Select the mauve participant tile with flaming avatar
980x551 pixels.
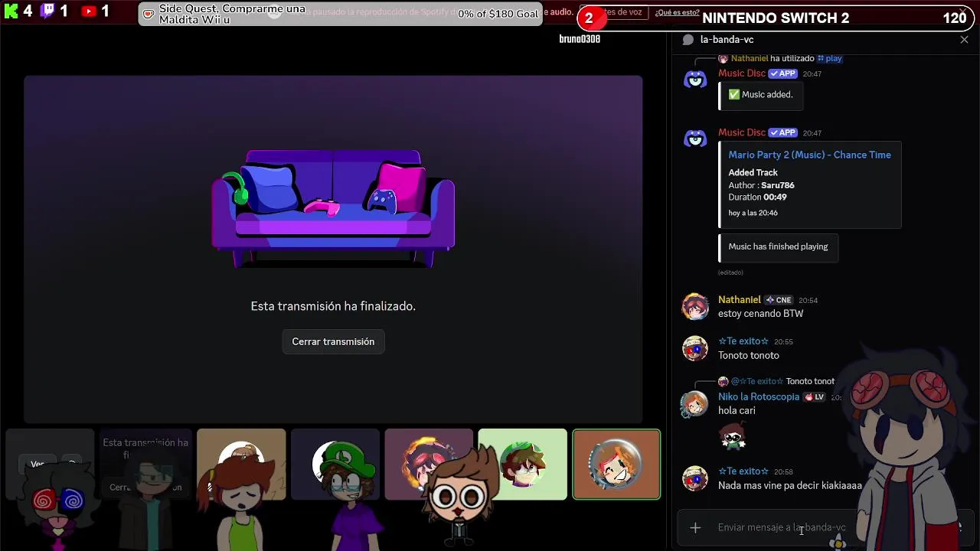429,465
